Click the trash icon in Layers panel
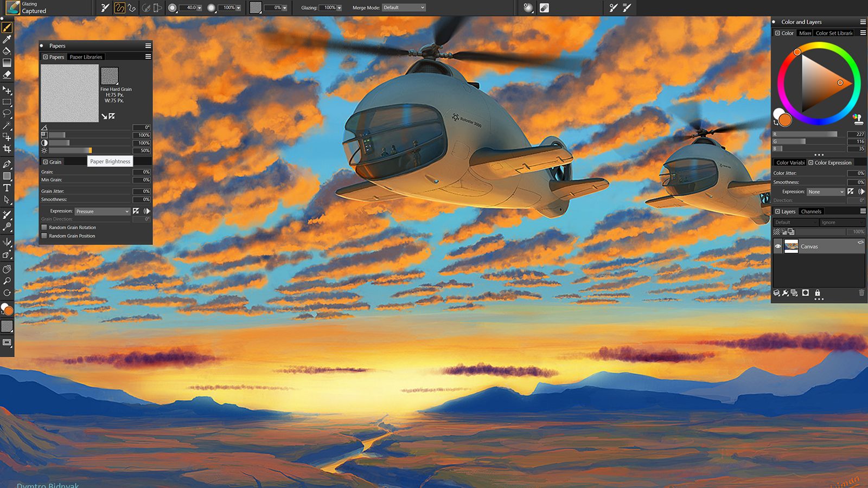 (861, 293)
